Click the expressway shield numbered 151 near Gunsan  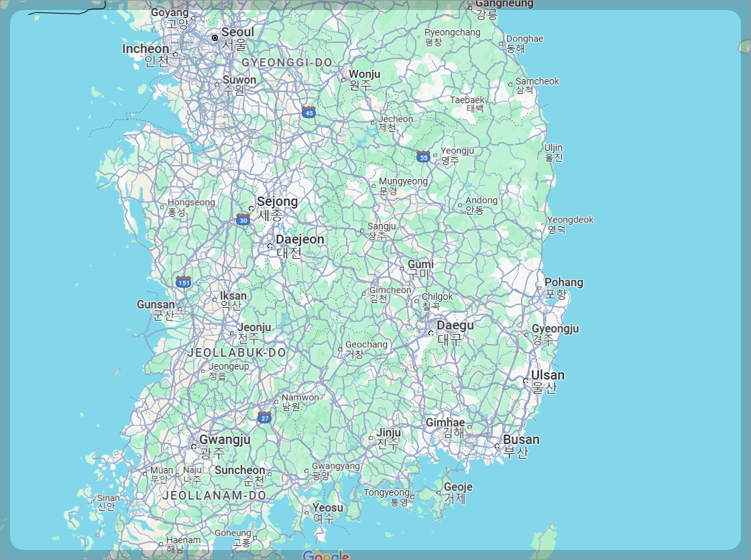(182, 282)
